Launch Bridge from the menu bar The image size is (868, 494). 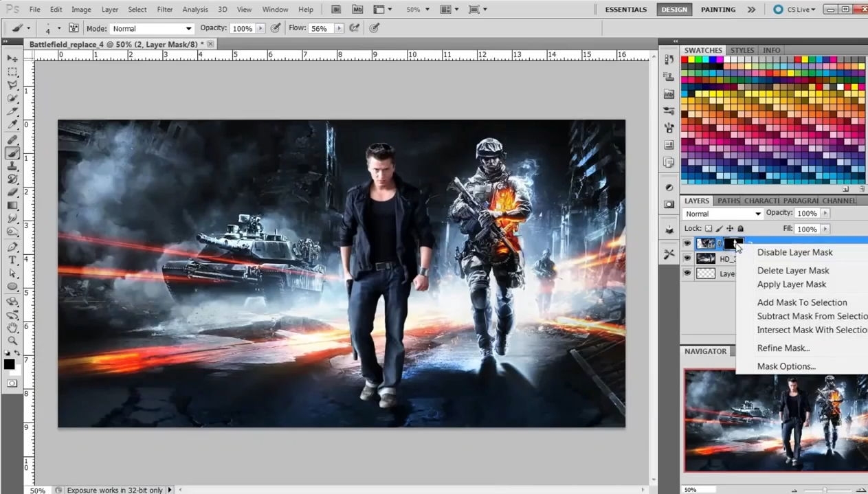click(336, 10)
